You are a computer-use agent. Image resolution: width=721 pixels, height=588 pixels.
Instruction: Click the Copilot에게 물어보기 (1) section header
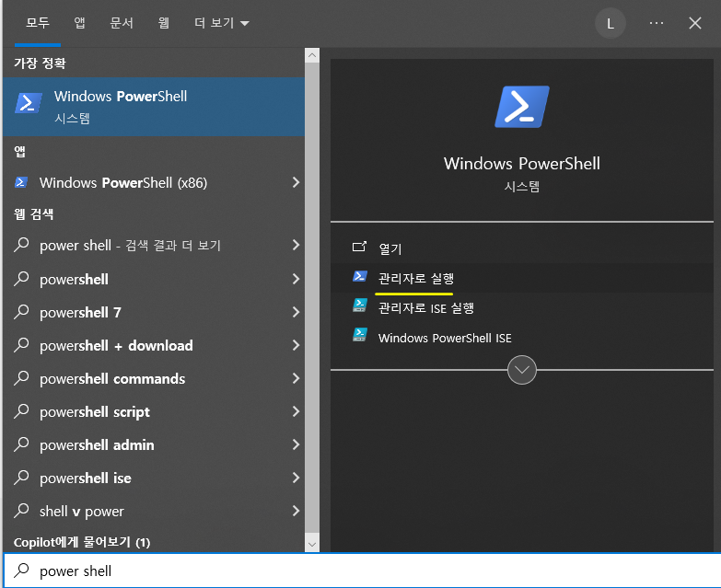click(x=82, y=542)
